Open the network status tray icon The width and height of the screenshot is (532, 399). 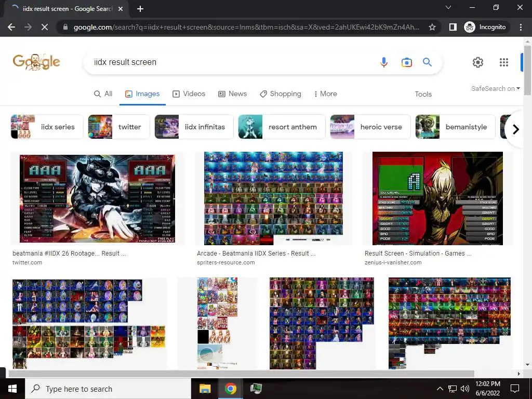453,389
